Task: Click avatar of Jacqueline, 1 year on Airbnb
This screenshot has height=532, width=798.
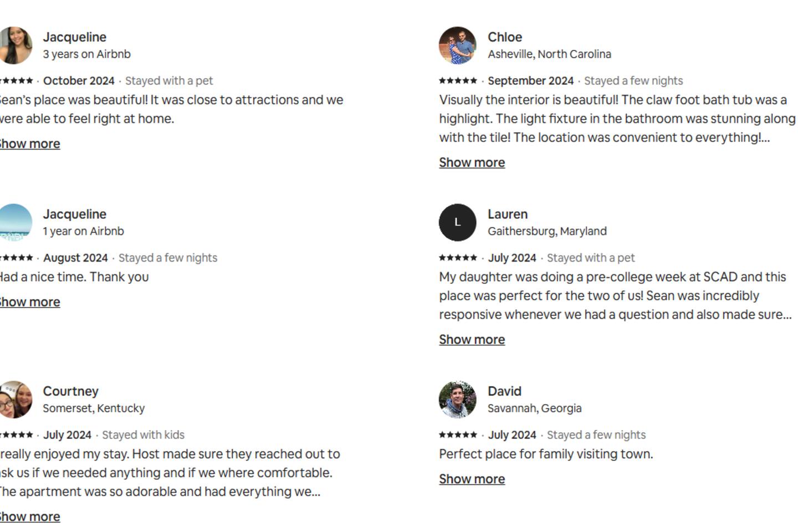Action: pyautogui.click(x=15, y=222)
